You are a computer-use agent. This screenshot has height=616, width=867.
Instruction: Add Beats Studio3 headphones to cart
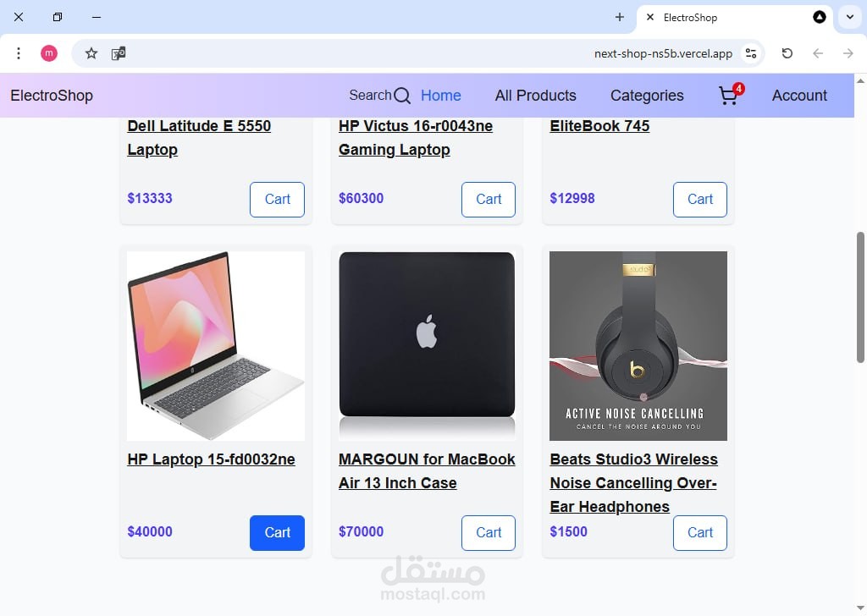700,532
